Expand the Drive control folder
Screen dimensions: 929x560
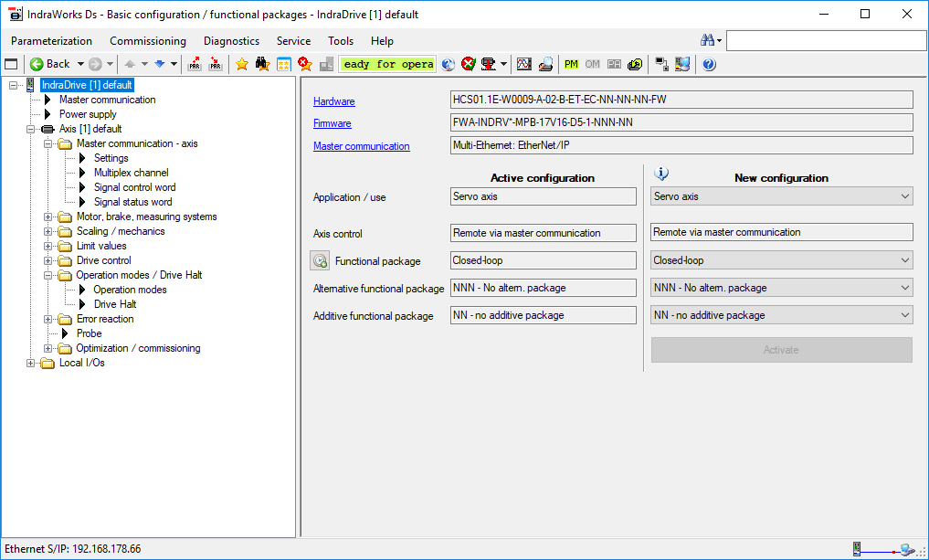click(x=48, y=260)
